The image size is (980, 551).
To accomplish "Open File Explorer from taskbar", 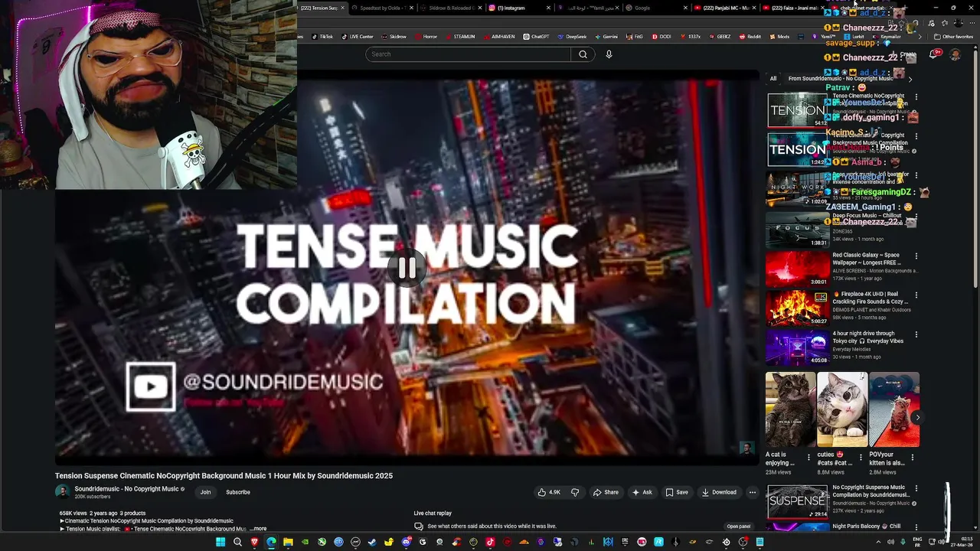I will [x=288, y=542].
